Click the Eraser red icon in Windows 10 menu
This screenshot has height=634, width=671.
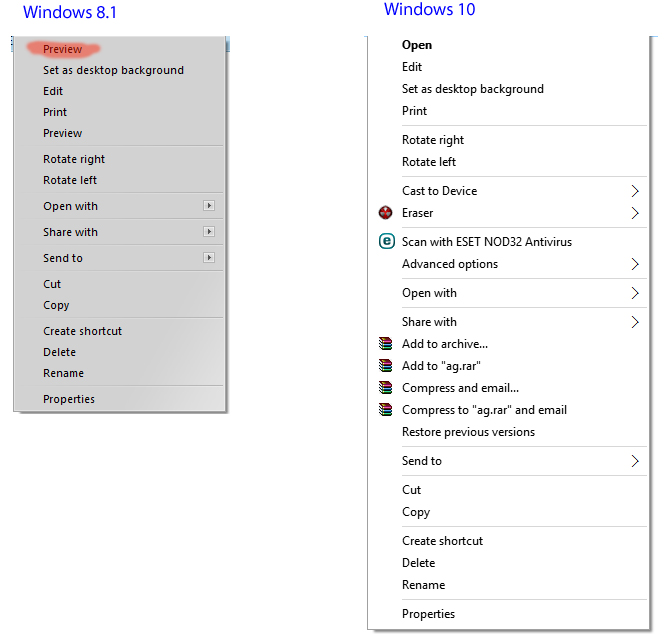(x=386, y=213)
